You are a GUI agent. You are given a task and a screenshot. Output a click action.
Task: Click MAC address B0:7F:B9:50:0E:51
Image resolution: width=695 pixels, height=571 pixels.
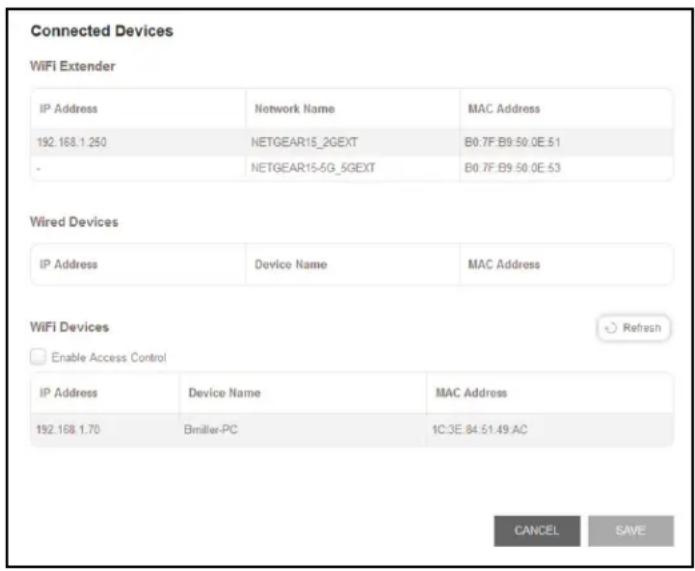[512, 143]
